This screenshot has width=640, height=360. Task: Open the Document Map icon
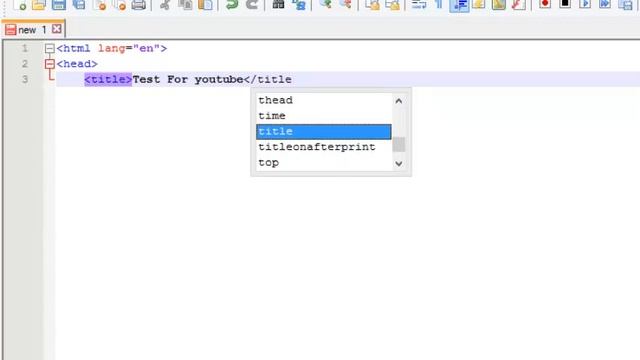[499, 4]
